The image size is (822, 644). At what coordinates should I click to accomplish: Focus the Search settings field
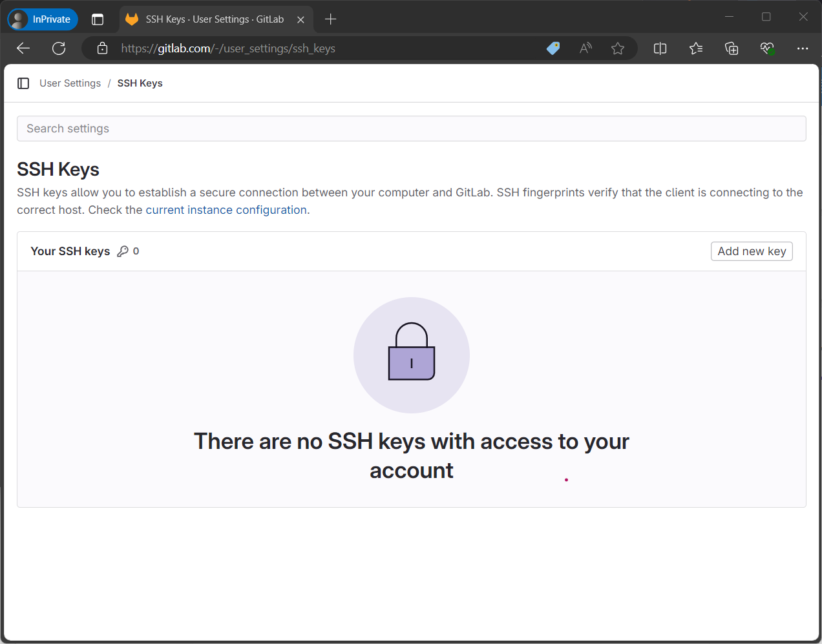411,129
